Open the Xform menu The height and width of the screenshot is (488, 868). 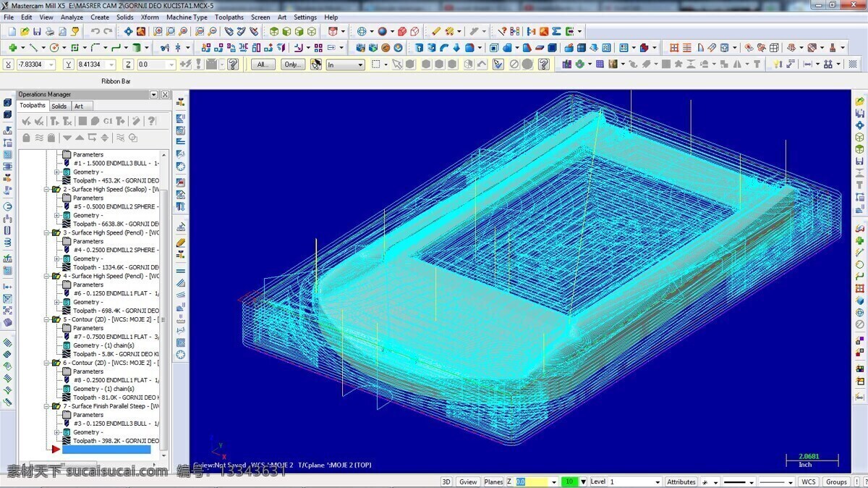(x=150, y=17)
